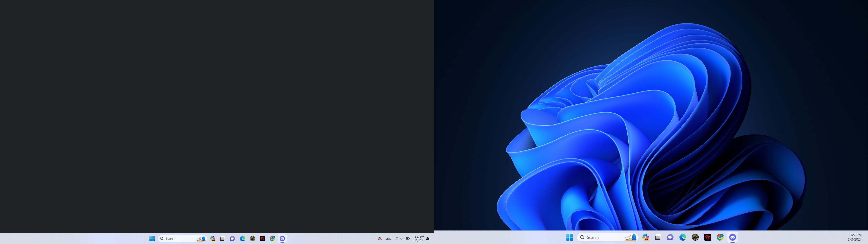
Task: Launch Garena on blue-wallpaper monitor's taskbar
Action: tap(708, 237)
